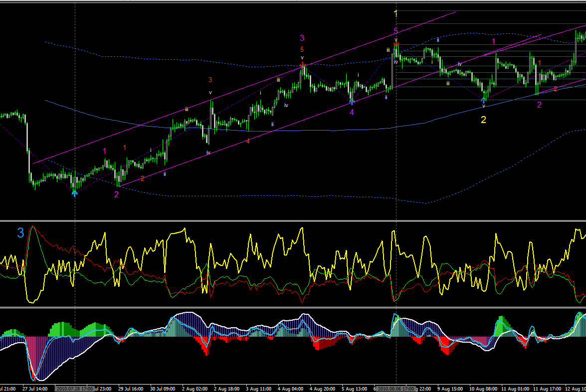Click the cyan up arrow at the 28 Jul low
This screenshot has height=392, width=586.
click(75, 193)
